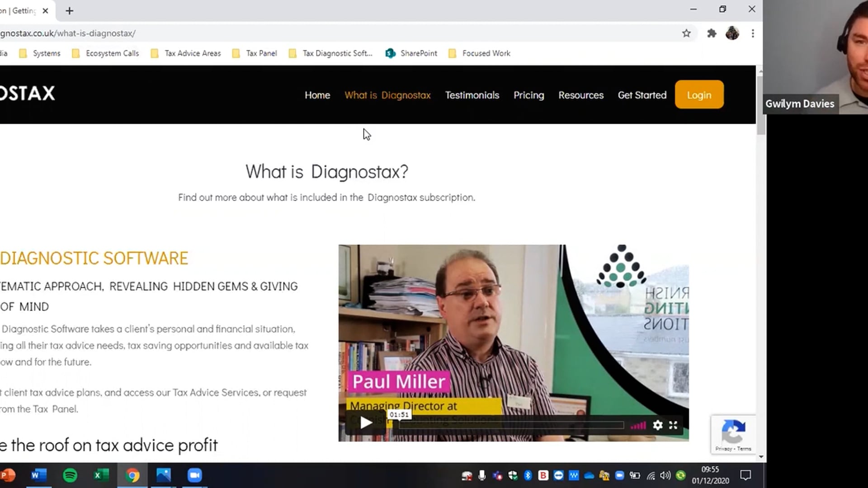Open the Pricing nav item

pyautogui.click(x=528, y=95)
